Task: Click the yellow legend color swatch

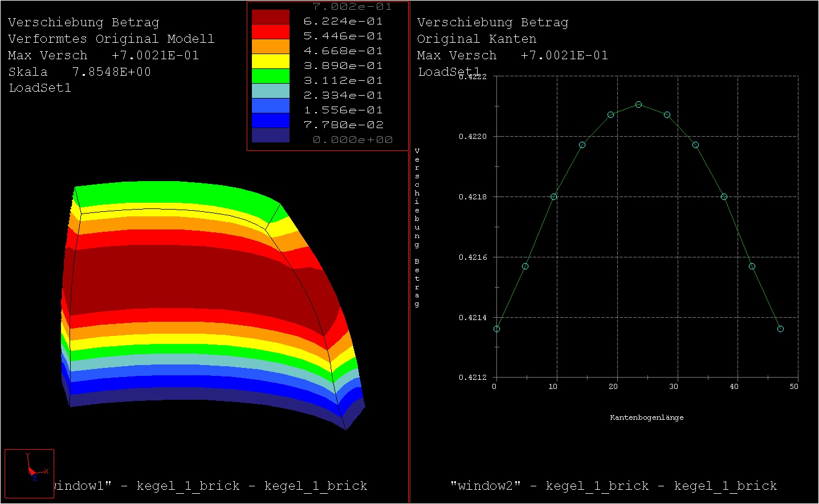Action: [271, 62]
